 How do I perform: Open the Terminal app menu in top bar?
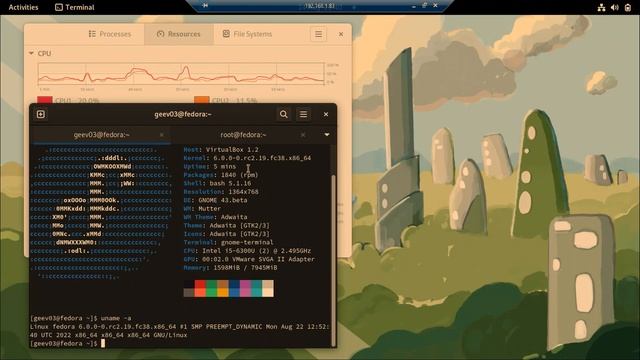pos(75,7)
